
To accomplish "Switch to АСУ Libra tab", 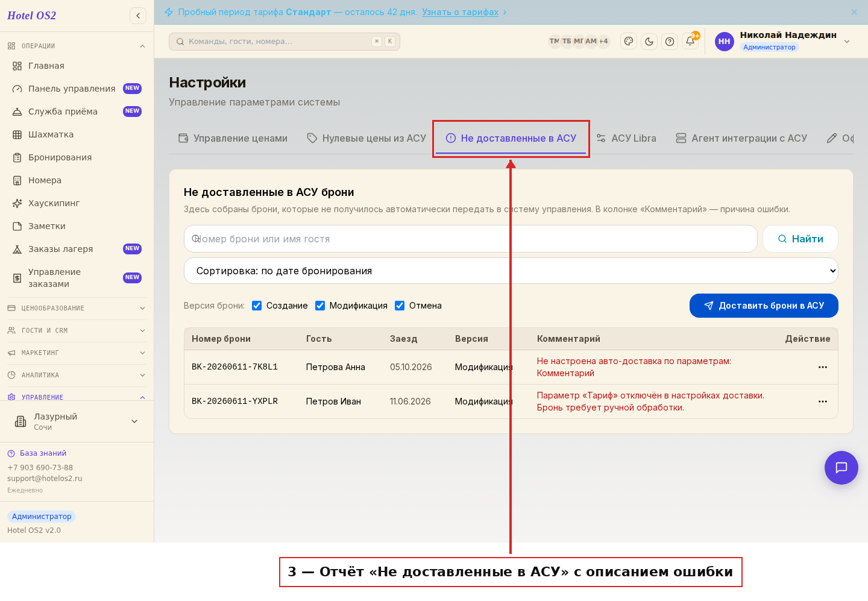I will [x=626, y=138].
